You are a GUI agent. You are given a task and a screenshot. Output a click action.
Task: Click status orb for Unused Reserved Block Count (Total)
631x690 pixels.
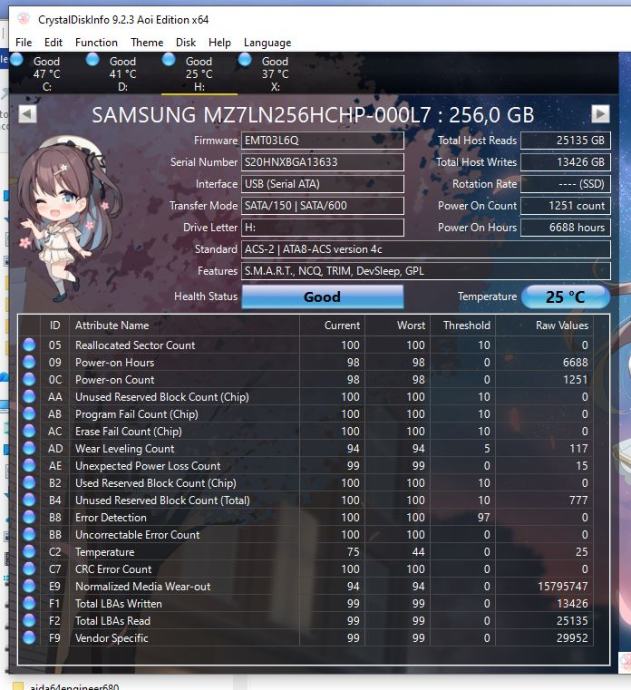coord(29,500)
